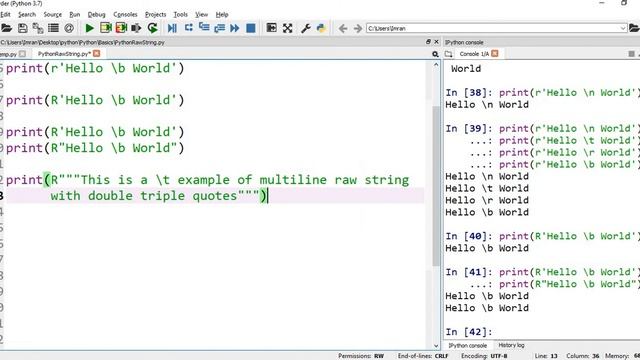This screenshot has height=360, width=640.
Task: Open PYTHONPATH manager icon
Action: (x=321, y=28)
